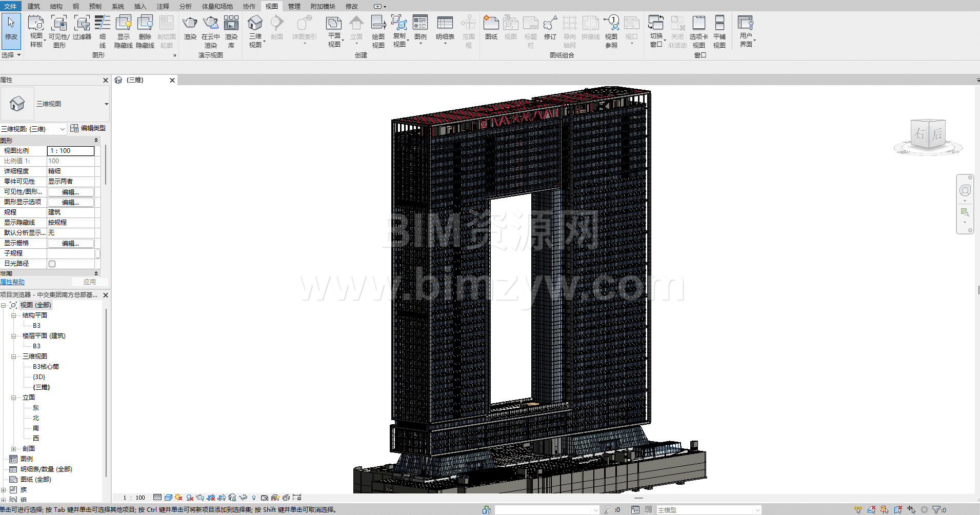Click the ViewCube navigation widget
The image size is (980, 515).
click(928, 134)
